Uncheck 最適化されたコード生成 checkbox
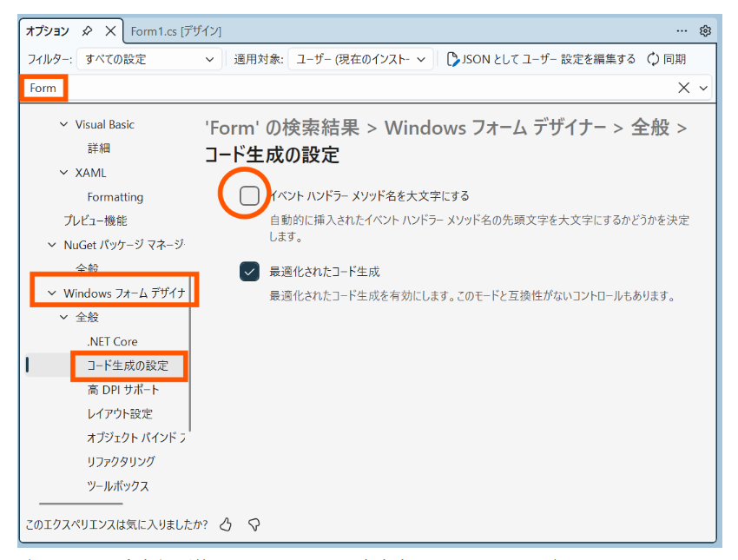This screenshot has width=738, height=560. point(249,272)
